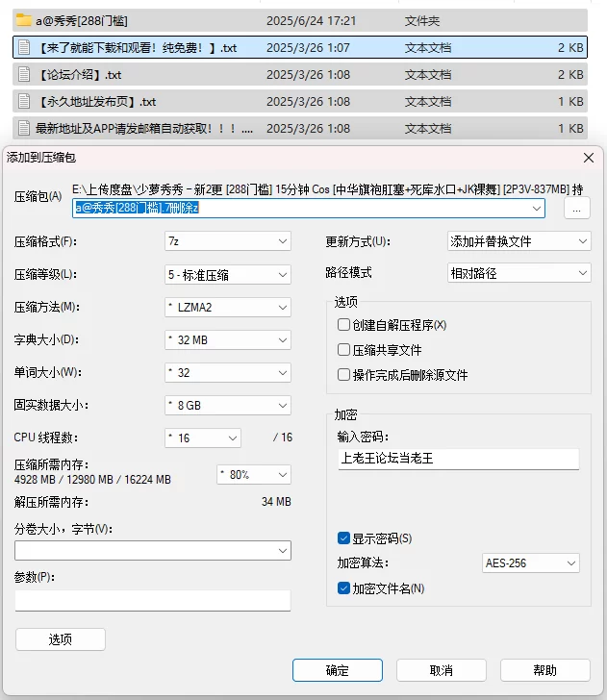Click the 文件夹 type cell
Image resolution: width=607 pixels, height=700 pixels.
(x=422, y=20)
